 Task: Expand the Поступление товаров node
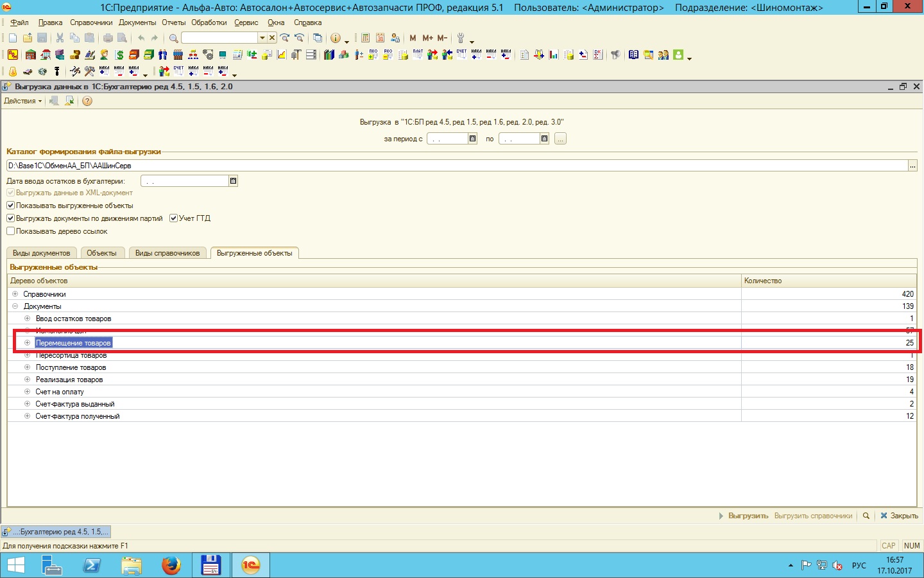(x=27, y=367)
